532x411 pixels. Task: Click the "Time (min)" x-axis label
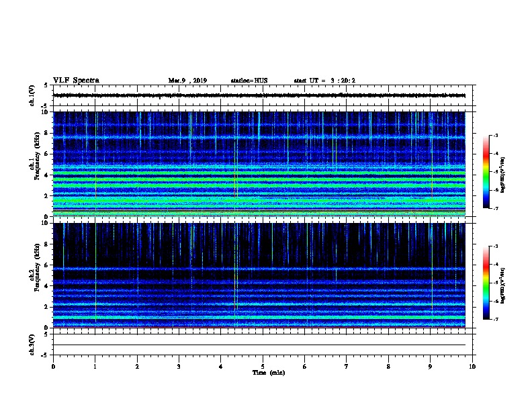(x=269, y=373)
